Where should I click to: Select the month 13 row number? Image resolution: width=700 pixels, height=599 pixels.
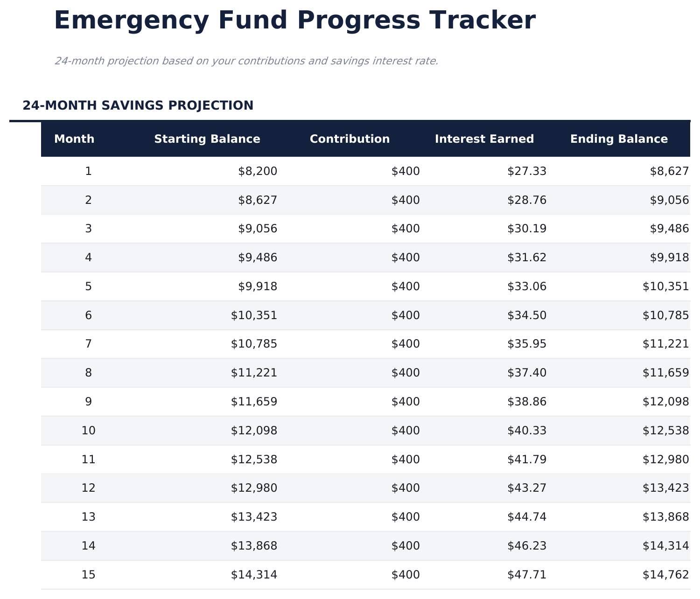click(x=88, y=517)
